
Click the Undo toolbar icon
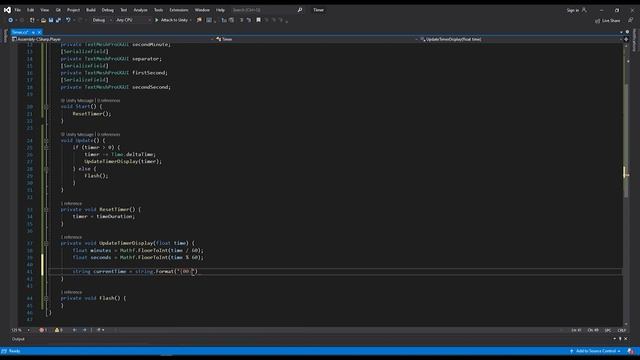68,20
